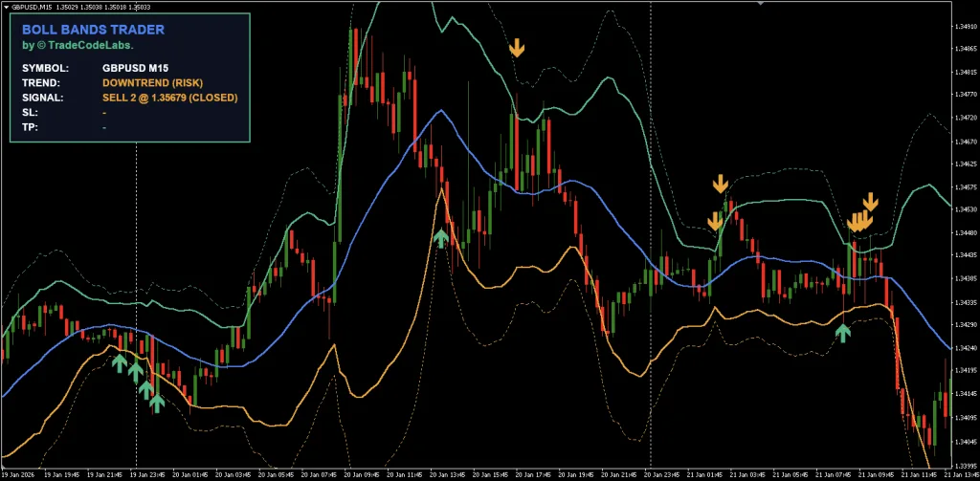Image resolution: width=980 pixels, height=481 pixels.
Task: Click the 20 Jan 07:45 time axis label
Action: (x=320, y=474)
